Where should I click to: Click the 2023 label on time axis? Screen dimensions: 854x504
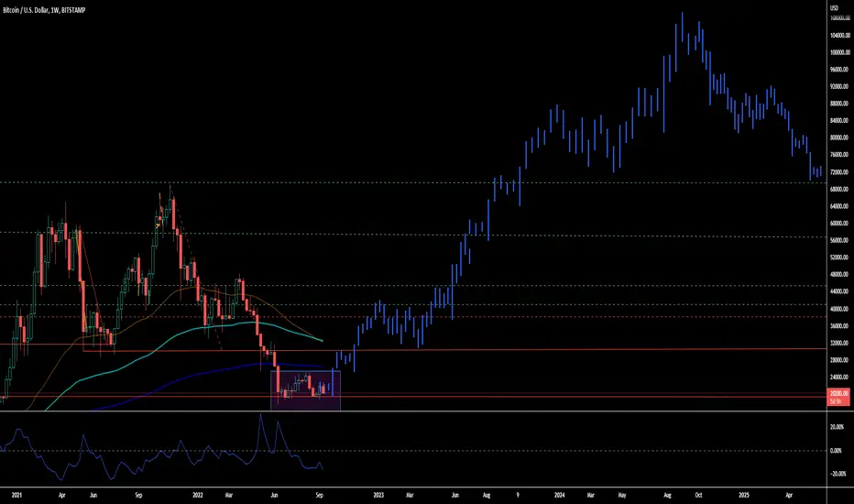[378, 495]
